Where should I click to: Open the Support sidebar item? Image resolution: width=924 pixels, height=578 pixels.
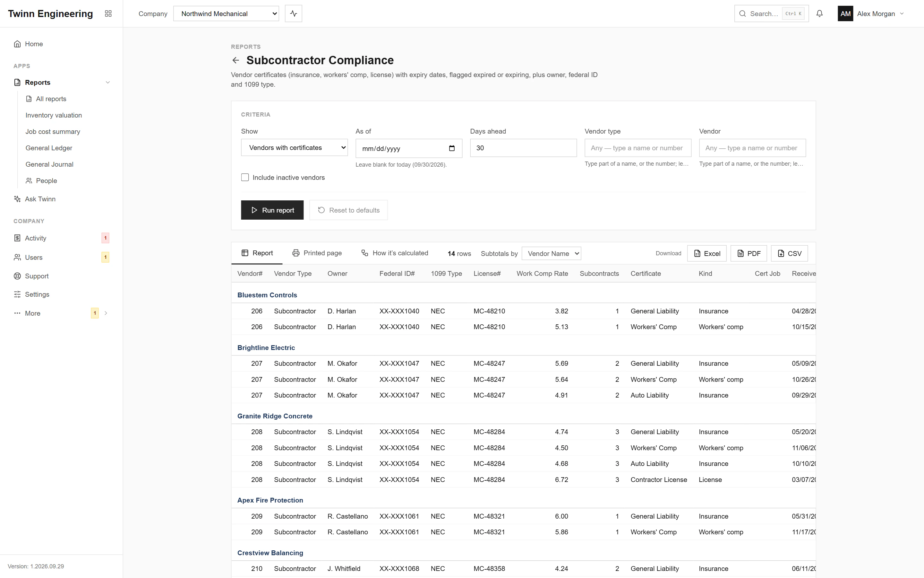(61, 276)
